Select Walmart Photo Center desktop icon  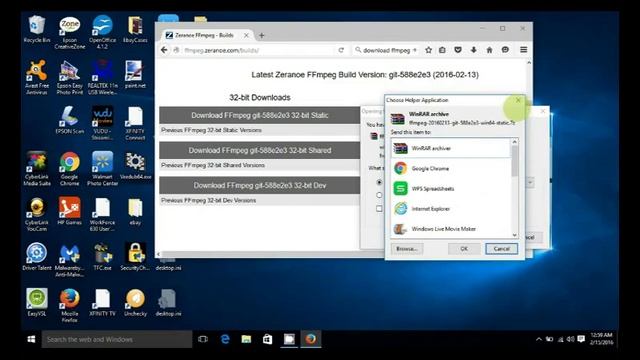102,169
